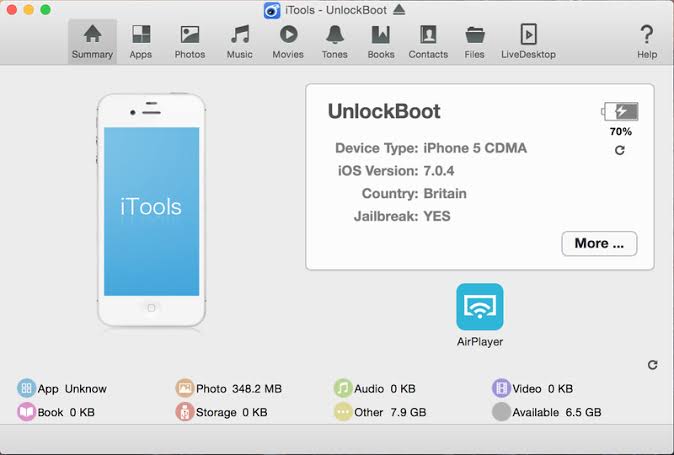This screenshot has width=674, height=455.
Task: Click the Photo storage category icon
Action: (185, 388)
